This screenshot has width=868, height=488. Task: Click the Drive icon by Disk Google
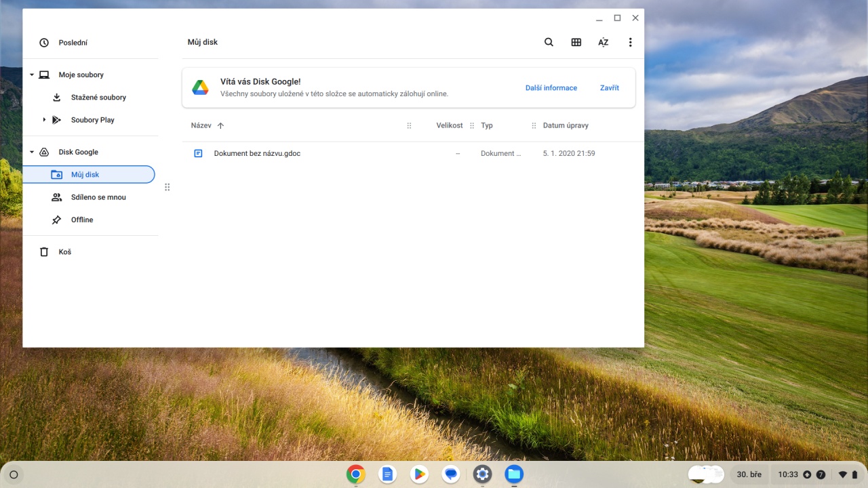44,152
